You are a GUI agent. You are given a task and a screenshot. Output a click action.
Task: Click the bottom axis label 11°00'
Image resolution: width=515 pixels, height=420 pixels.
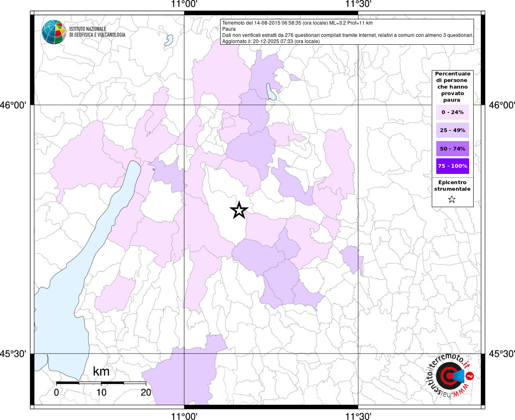(185, 416)
